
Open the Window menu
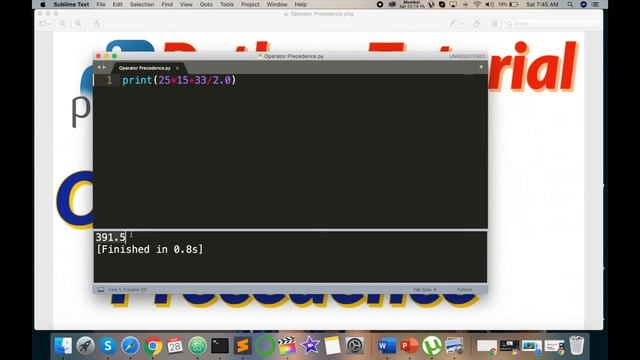(x=277, y=4)
